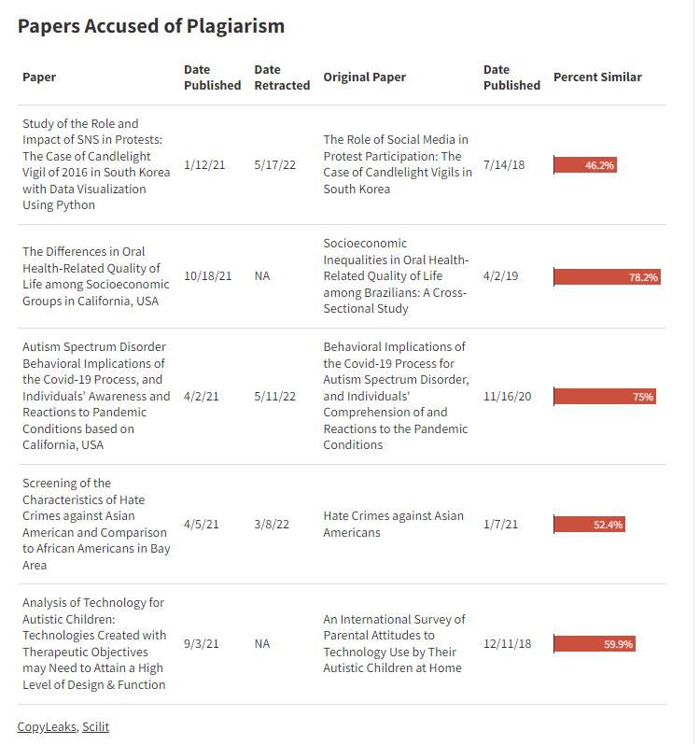This screenshot has height=744, width=700.
Task: Click the 46.2% similarity bar
Action: point(585,165)
